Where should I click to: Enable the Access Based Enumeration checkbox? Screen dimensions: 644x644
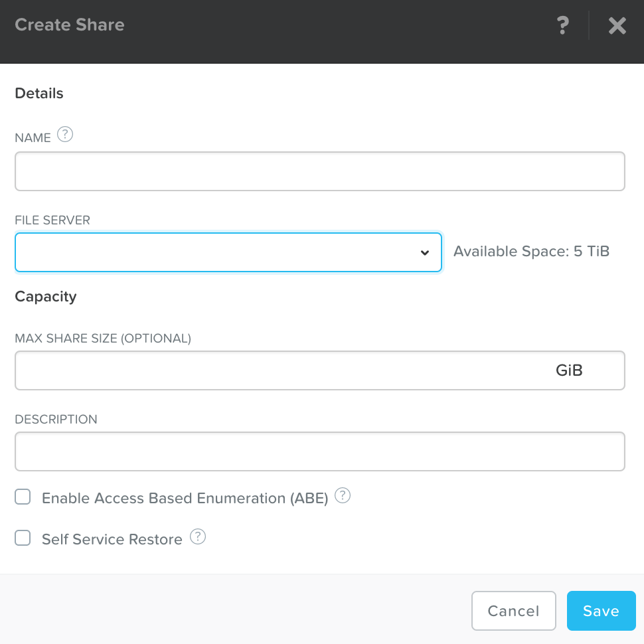click(x=23, y=497)
